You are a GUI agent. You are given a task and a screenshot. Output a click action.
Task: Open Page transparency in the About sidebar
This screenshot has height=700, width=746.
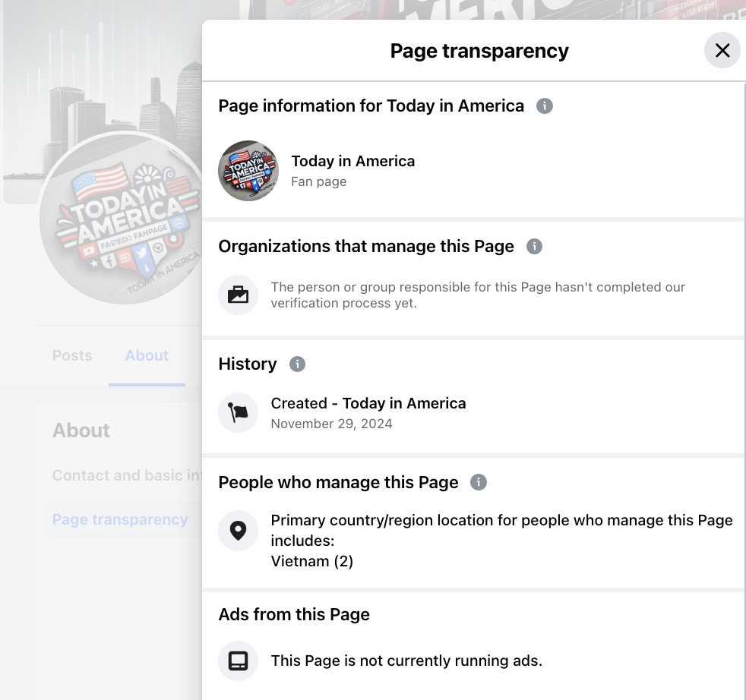click(x=120, y=519)
